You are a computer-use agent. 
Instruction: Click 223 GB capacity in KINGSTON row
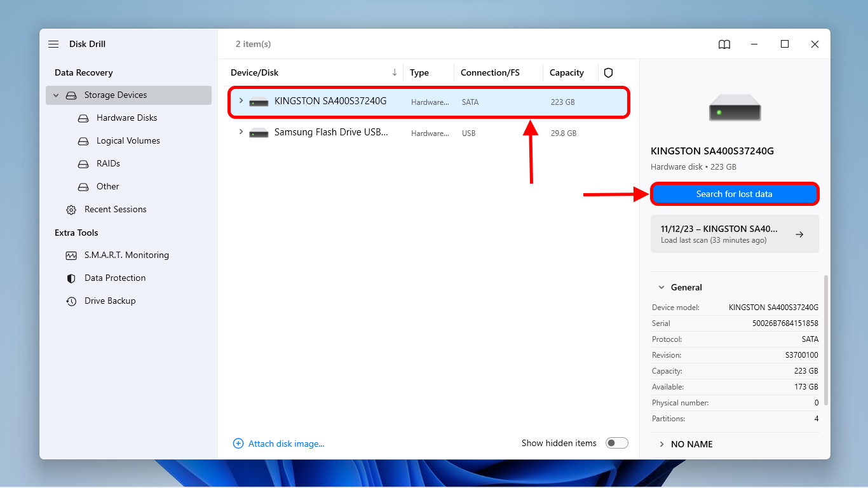click(x=563, y=102)
